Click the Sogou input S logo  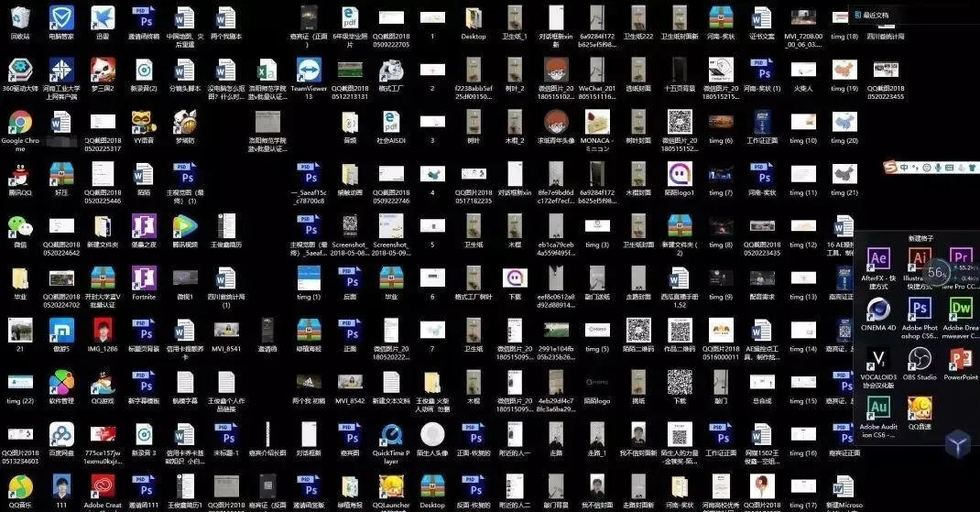click(890, 167)
